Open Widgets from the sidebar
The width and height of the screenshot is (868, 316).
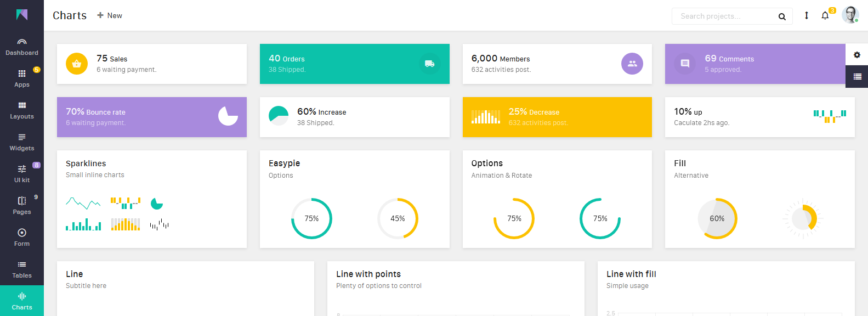pyautogui.click(x=22, y=142)
